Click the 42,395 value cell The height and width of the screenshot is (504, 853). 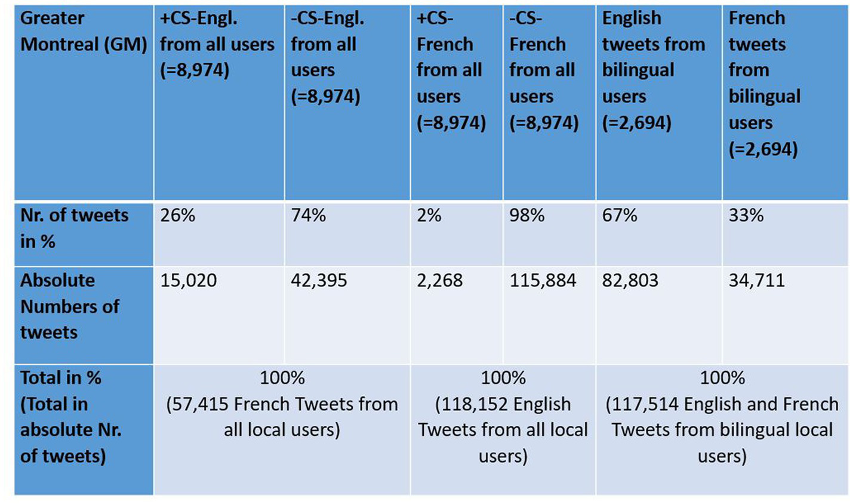point(319,281)
